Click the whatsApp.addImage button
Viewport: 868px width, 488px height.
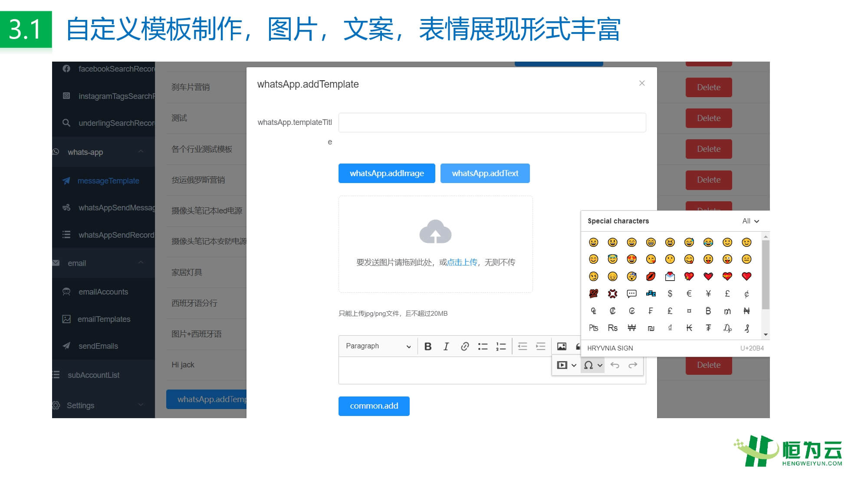[387, 173]
